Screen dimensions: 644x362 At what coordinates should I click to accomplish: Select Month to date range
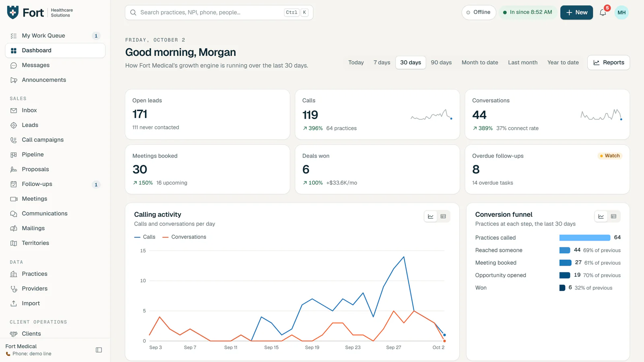pyautogui.click(x=480, y=62)
